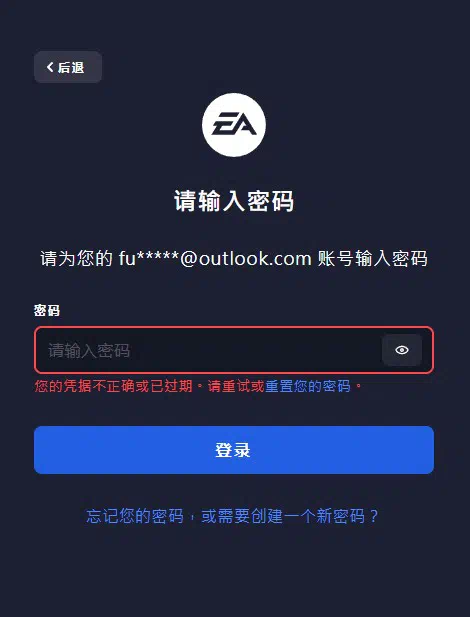The image size is (470, 617).
Task: Click 账号输入密码 text after the email
Action: click(x=372, y=259)
